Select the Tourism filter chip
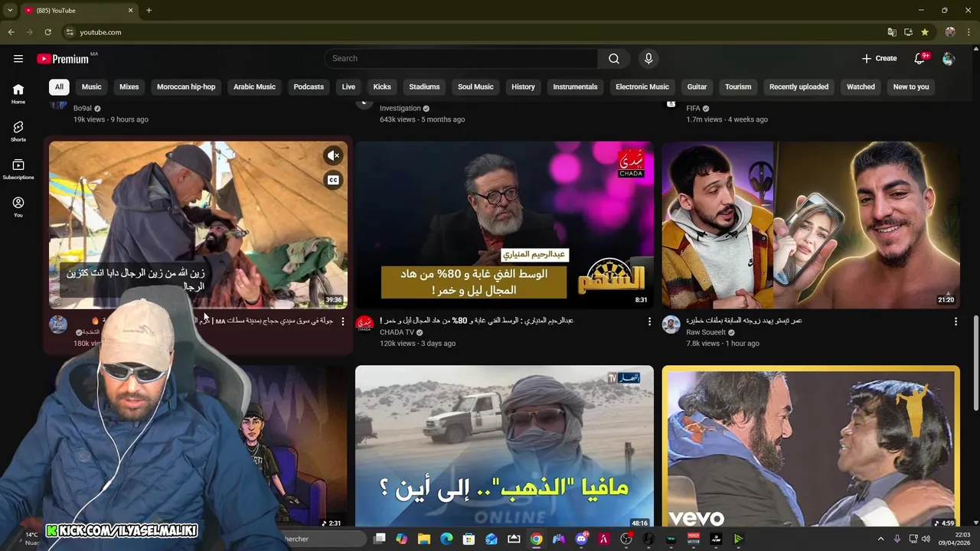 point(738,86)
